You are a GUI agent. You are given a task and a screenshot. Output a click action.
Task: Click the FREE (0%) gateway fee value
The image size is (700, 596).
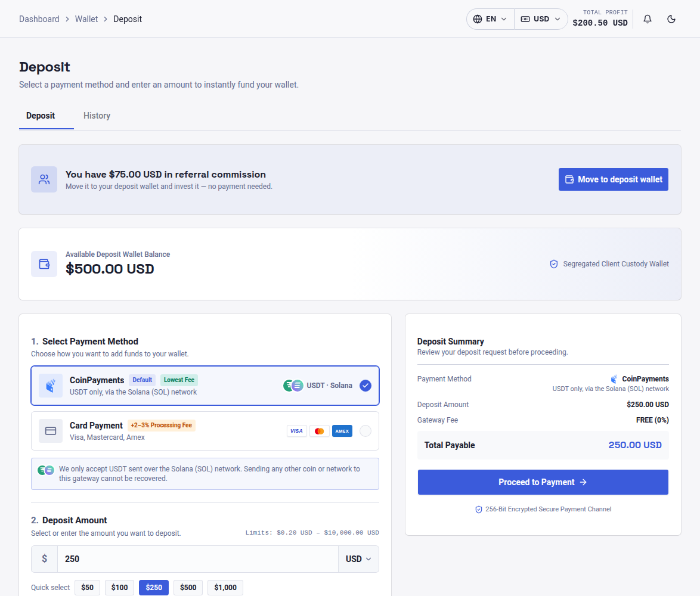pos(652,420)
